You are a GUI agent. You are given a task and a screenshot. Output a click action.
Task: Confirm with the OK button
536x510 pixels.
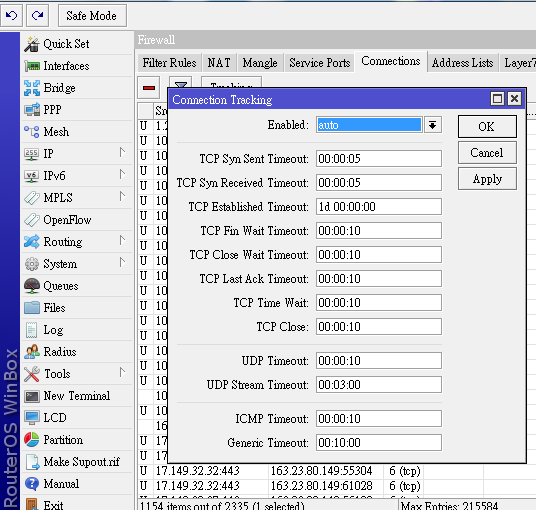[x=487, y=126]
